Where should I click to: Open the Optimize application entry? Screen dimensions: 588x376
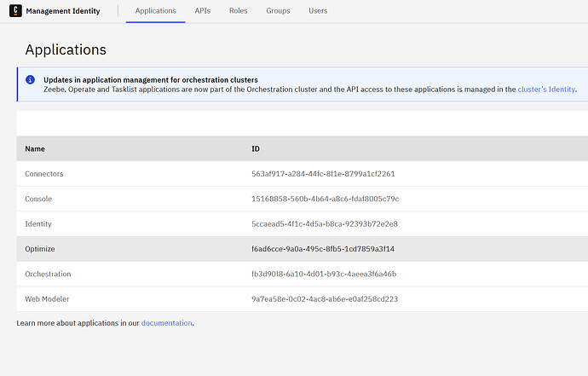pyautogui.click(x=40, y=249)
